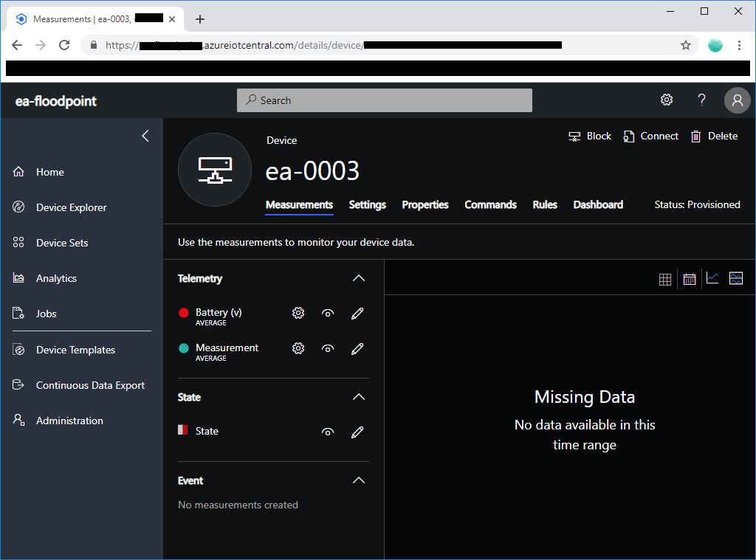
Task: Open Jobs from the left sidebar
Action: 46,314
